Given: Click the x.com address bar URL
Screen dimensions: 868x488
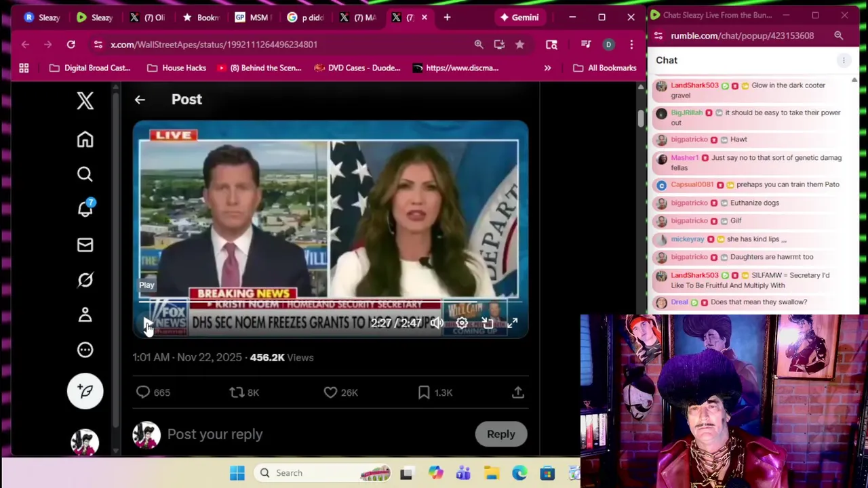Looking at the screenshot, I should coord(214,44).
